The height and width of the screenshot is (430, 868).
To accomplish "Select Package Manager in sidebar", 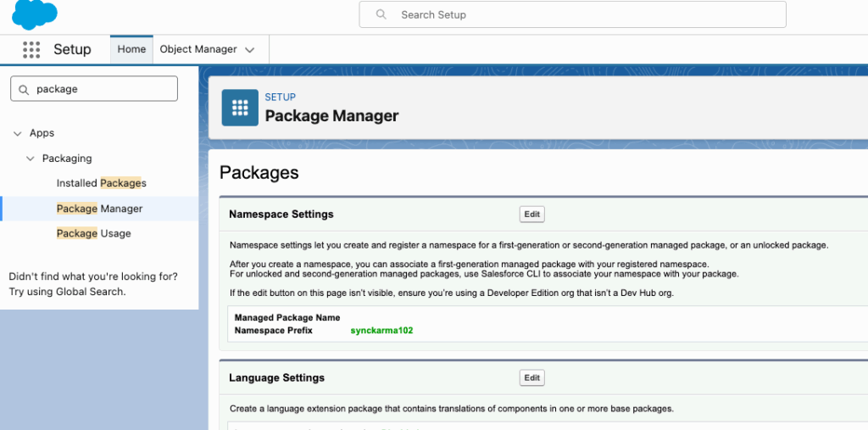I will [100, 209].
